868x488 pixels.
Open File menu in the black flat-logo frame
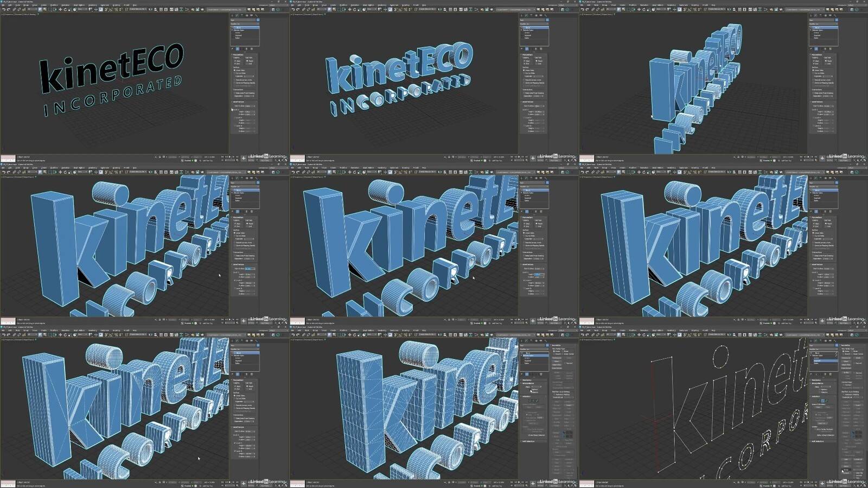pos(3,5)
